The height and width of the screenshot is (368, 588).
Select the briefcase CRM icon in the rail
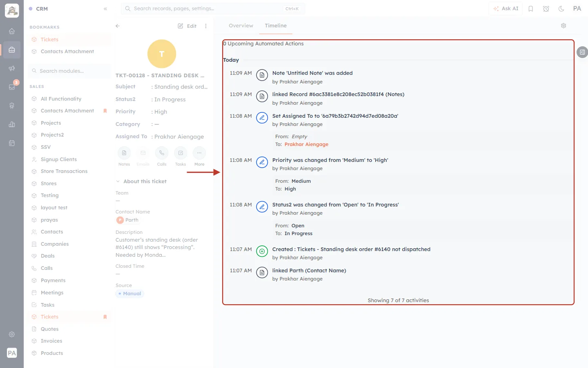pos(12,49)
